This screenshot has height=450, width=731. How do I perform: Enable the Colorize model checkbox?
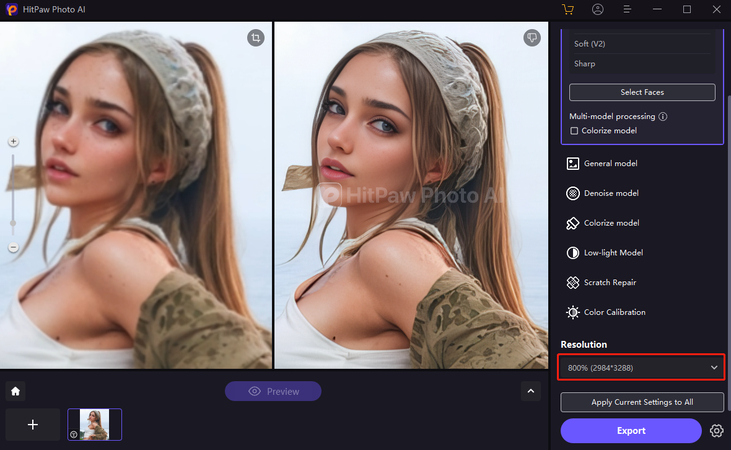(574, 131)
